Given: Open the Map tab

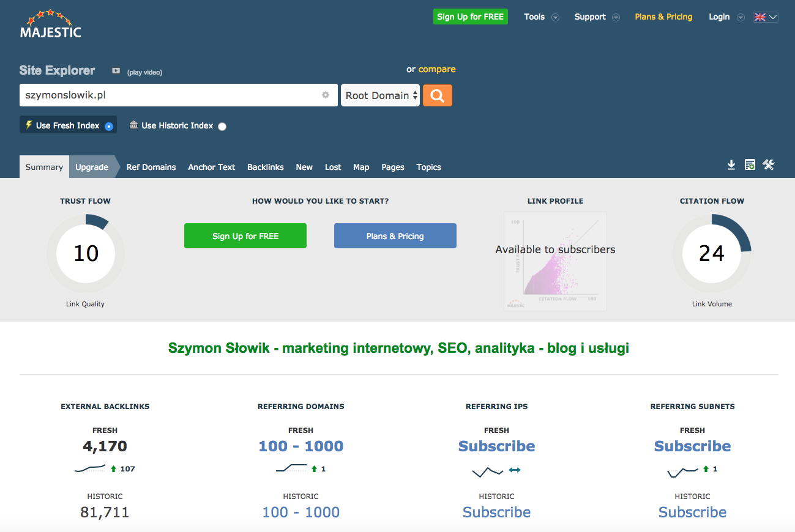Looking at the screenshot, I should (x=361, y=167).
